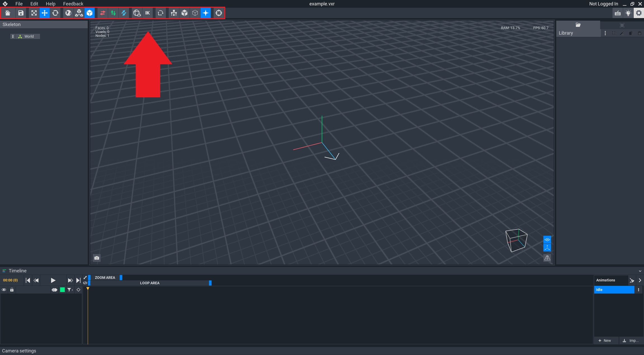Toggle the perspective grid view button

[x=547, y=258]
